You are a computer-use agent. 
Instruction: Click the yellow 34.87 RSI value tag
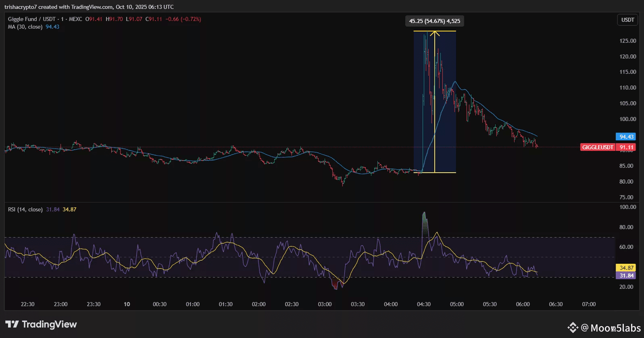pos(626,268)
